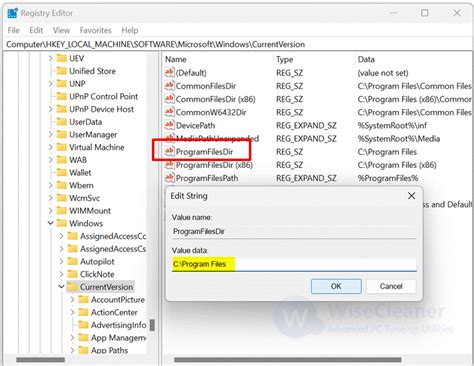Expand the UNP key
Image resolution: width=474 pixels, height=366 pixels.
tap(50, 84)
